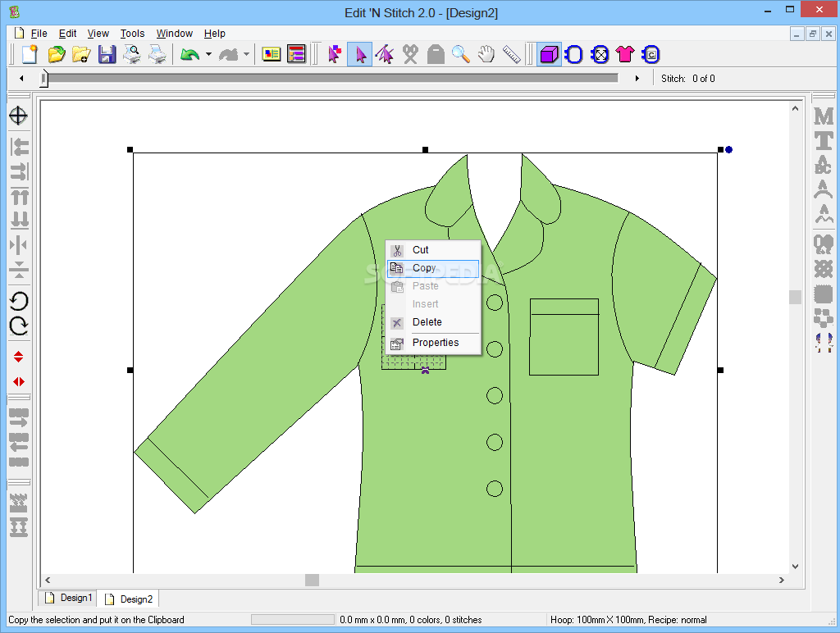Open the Tools menu
This screenshot has height=633, width=840.
click(x=132, y=33)
